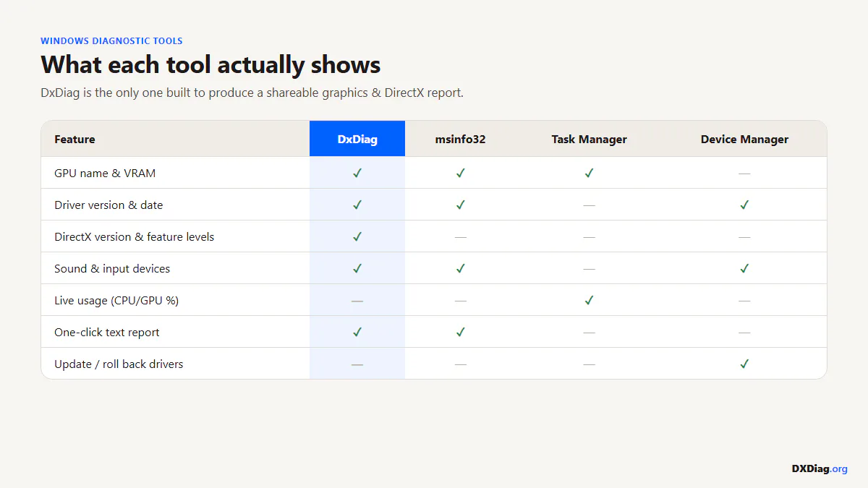Click the subtitle about shareable graphics & DirectX report
The height and width of the screenshot is (488, 868).
tap(252, 93)
